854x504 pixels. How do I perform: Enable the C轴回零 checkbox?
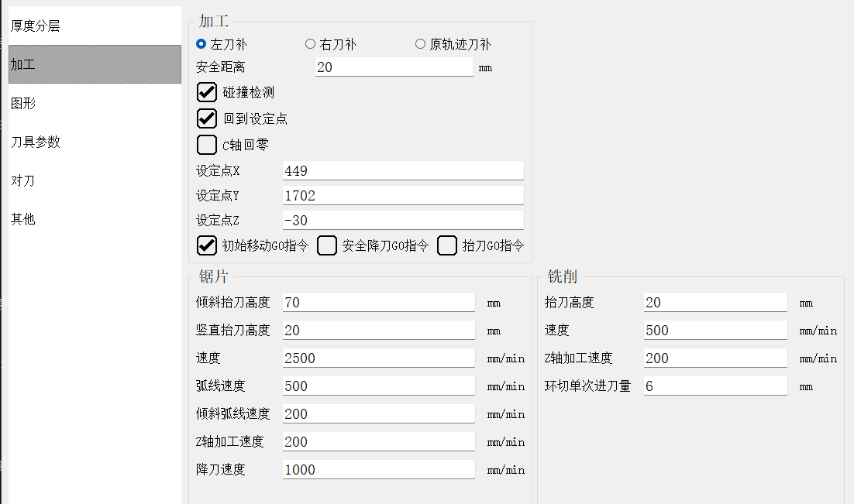tap(207, 145)
